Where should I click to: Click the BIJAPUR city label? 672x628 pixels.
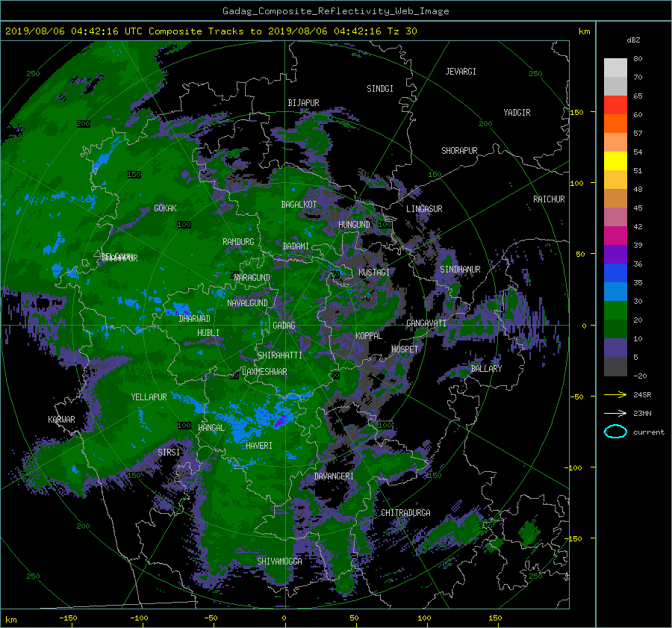[303, 103]
